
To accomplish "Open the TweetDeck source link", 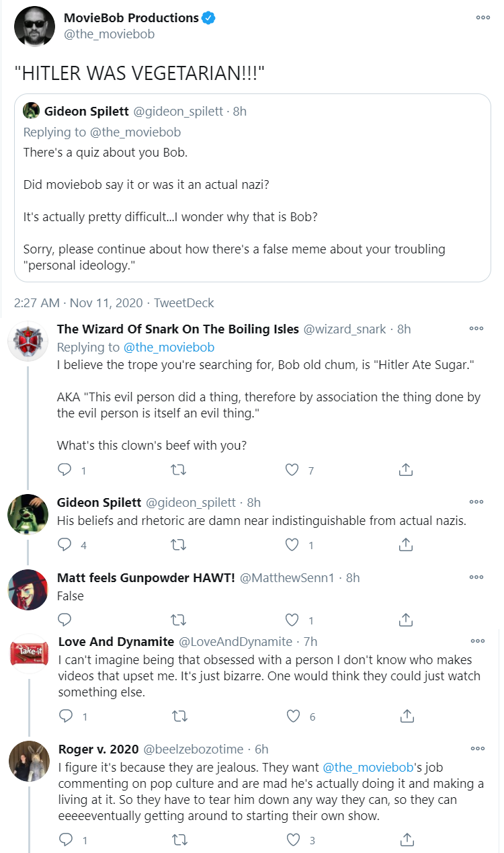I will [184, 303].
